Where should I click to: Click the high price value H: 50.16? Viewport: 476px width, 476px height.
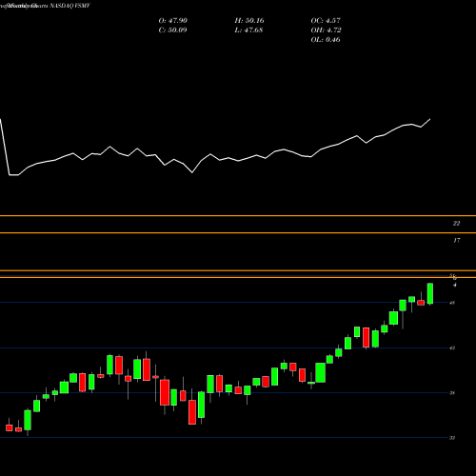coord(249,21)
